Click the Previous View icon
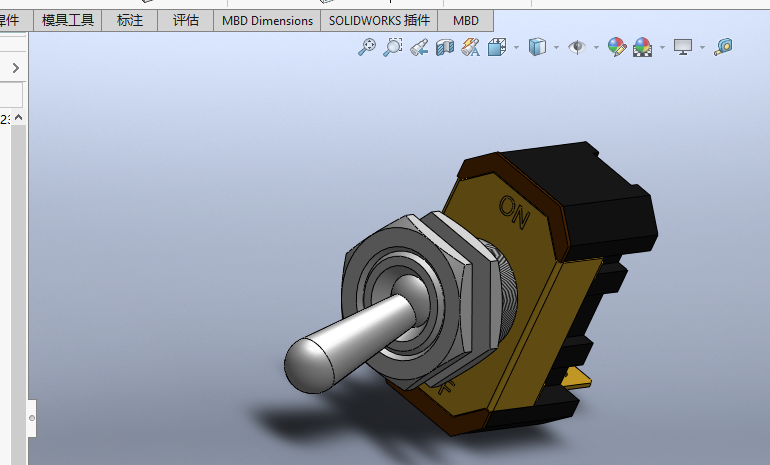Viewport: 770px width, 465px height. coord(419,48)
